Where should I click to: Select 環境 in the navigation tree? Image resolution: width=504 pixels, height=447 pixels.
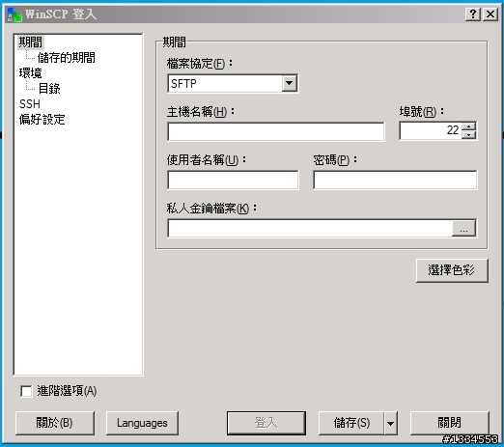[30, 73]
